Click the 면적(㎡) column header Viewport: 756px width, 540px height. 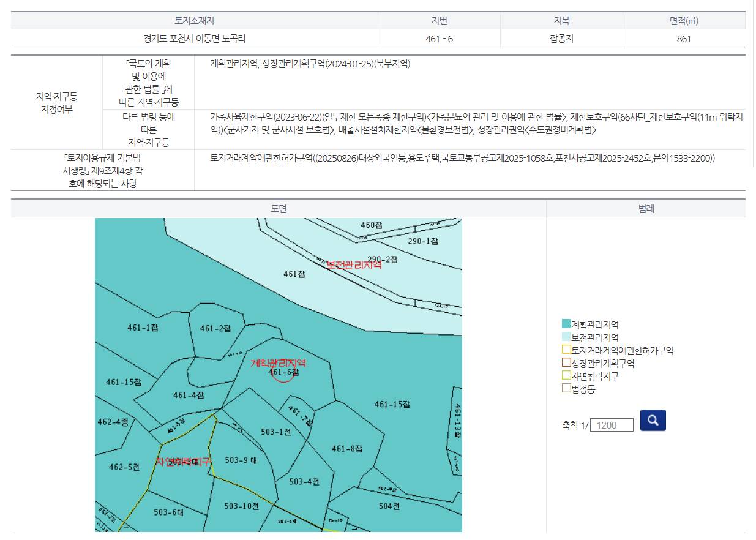click(684, 21)
